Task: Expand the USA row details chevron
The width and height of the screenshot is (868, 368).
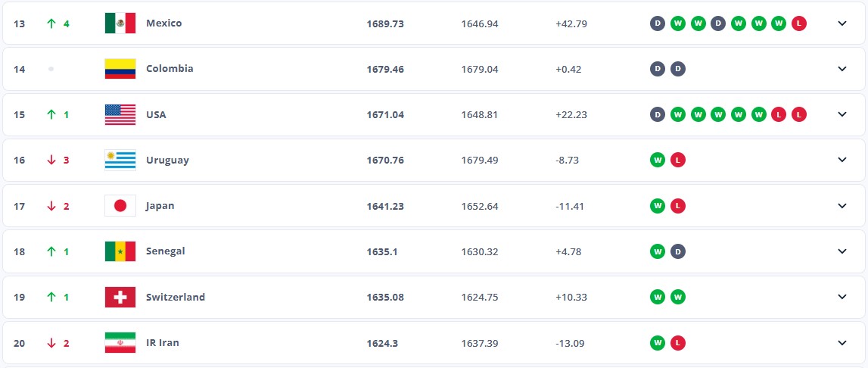Action: (842, 114)
